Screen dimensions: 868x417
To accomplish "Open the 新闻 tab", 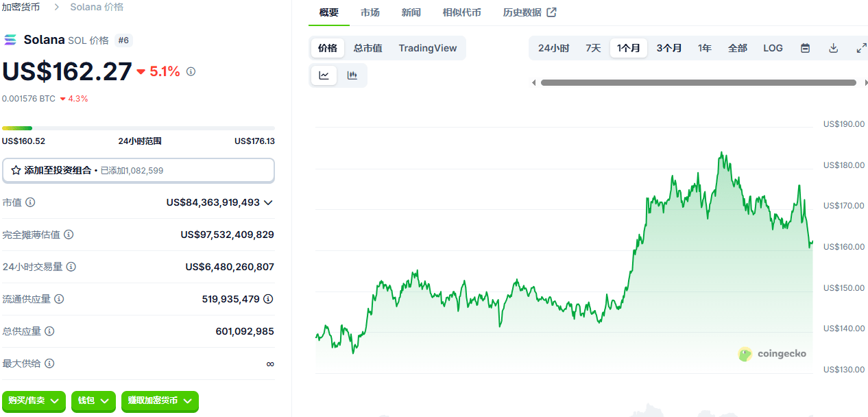I will (x=411, y=12).
